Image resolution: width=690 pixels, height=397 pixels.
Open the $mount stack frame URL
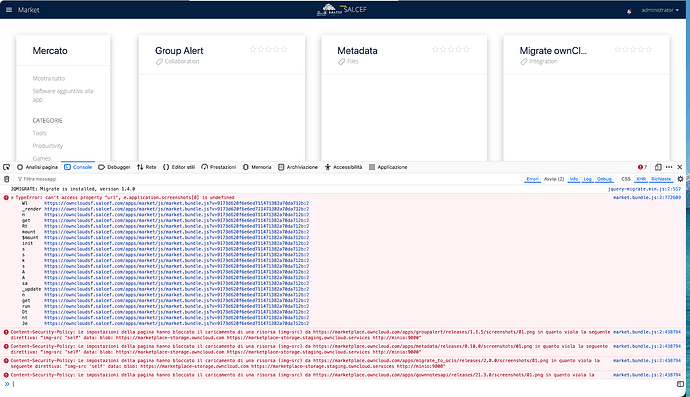point(176,238)
